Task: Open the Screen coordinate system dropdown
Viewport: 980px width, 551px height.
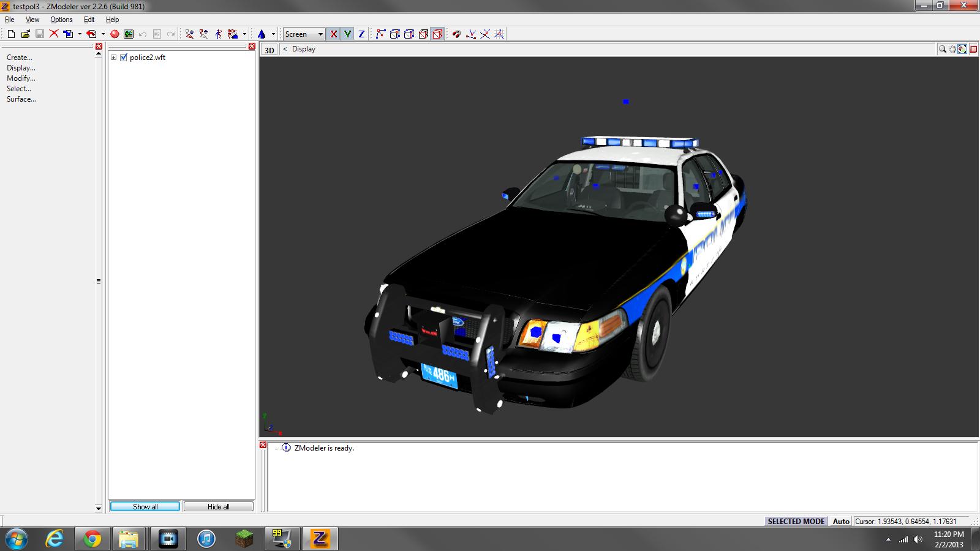Action: point(304,34)
